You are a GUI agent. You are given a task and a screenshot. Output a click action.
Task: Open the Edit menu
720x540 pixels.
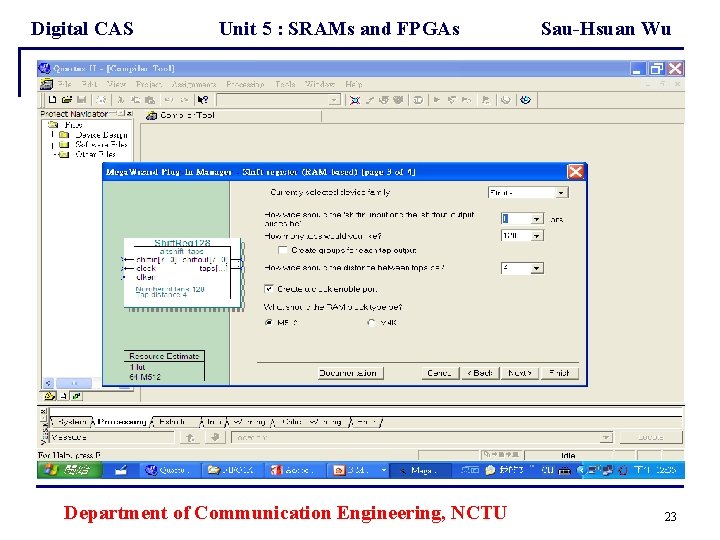(x=89, y=84)
